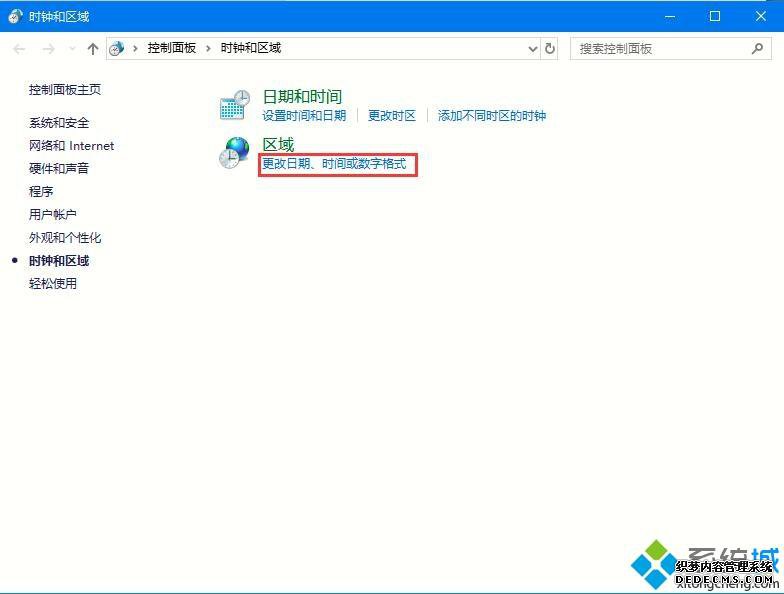This screenshot has height=594, width=784.
Task: Open 更改时区
Action: (x=392, y=116)
